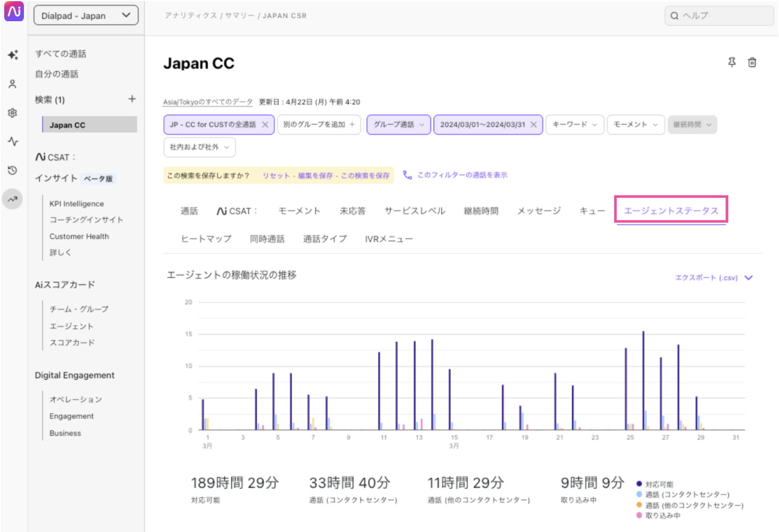779x532 pixels.
Task: Remove the JP - CC for CUST filter
Action: [x=265, y=125]
